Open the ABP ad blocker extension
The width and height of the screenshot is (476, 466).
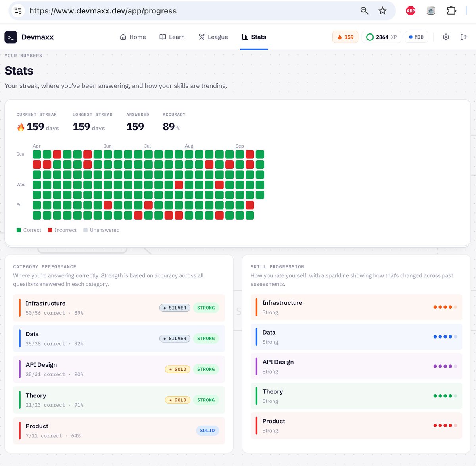click(x=411, y=11)
